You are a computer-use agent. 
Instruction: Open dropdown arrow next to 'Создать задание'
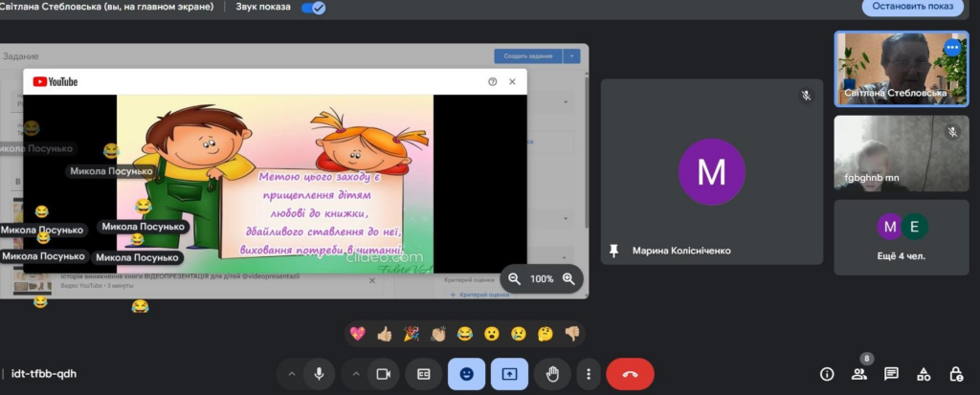click(572, 56)
